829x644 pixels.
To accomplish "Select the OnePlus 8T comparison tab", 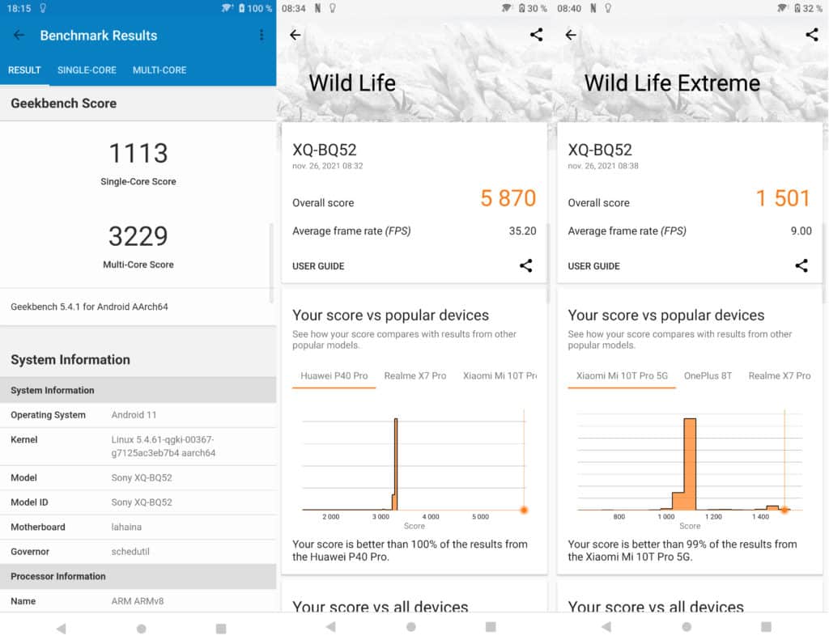I will click(x=708, y=375).
